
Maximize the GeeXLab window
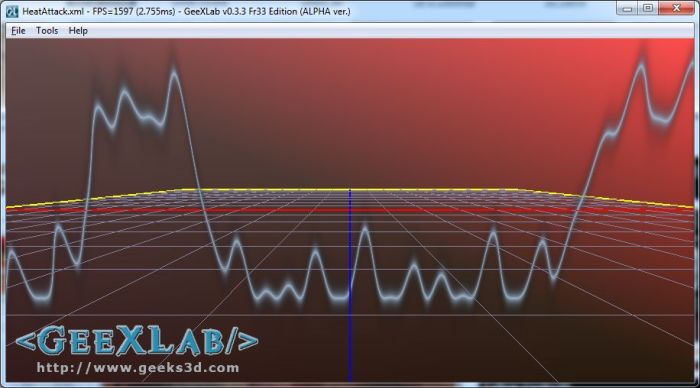tap(648, 8)
